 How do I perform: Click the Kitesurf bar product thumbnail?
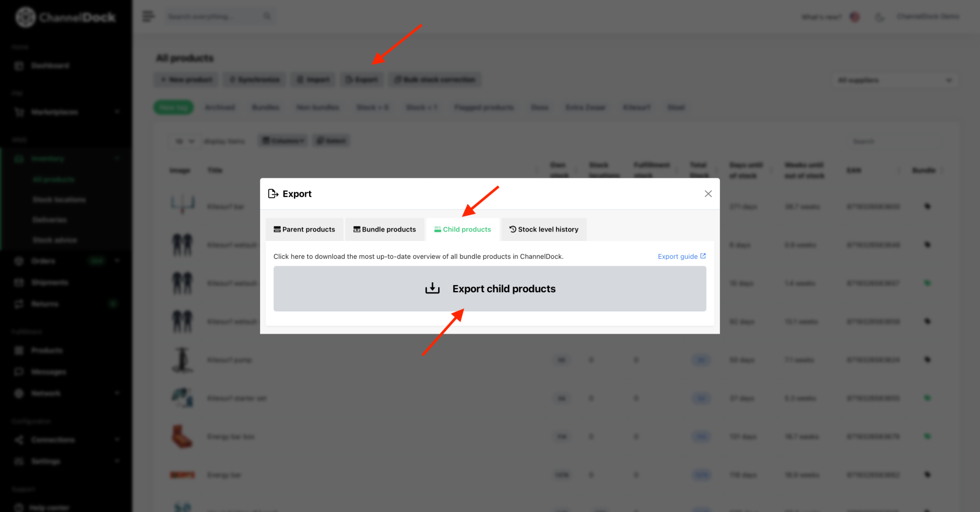point(183,205)
